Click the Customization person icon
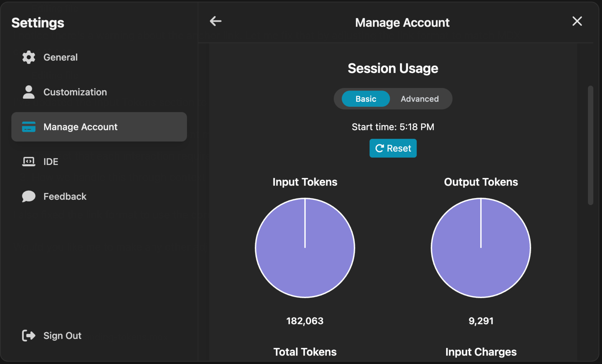The image size is (602, 364). [28, 92]
